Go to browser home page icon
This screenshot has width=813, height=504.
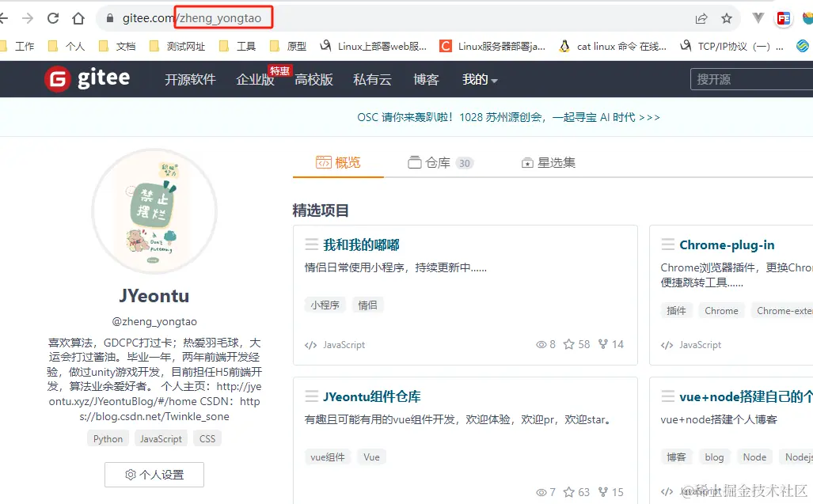[78, 19]
